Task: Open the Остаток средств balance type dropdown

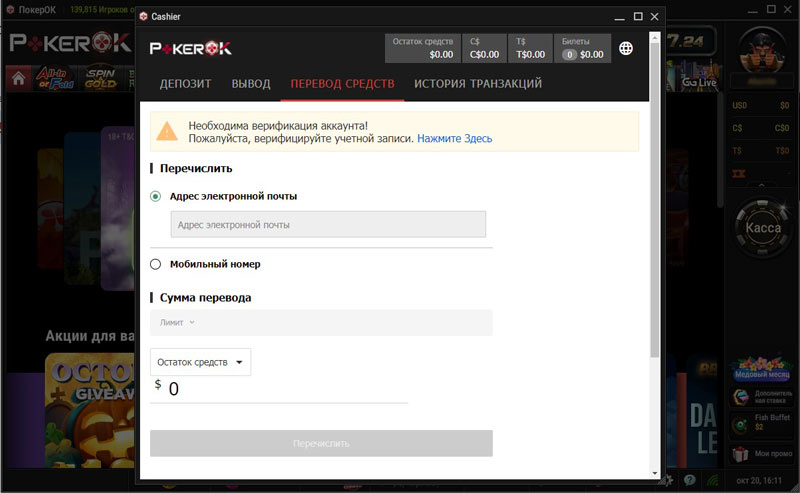Action: pos(200,362)
